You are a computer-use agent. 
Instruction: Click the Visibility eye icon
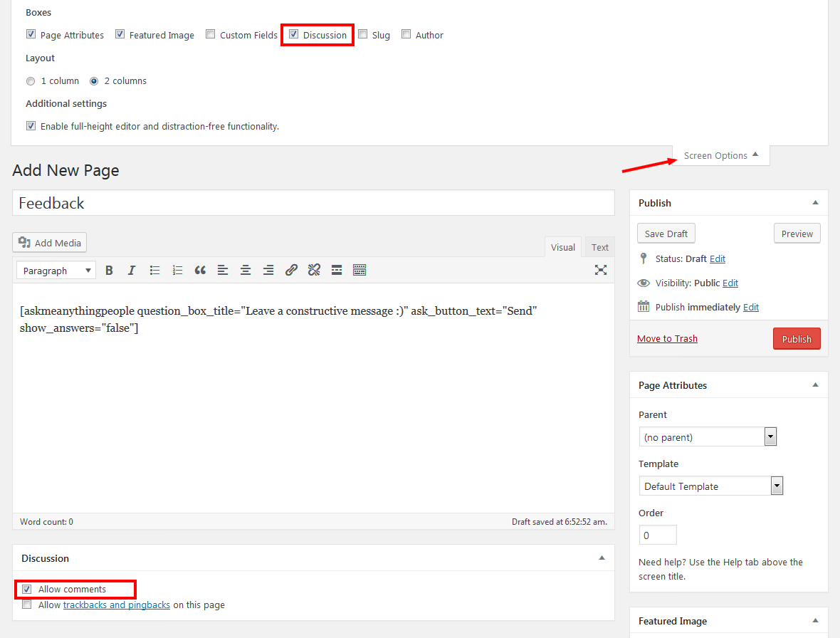pos(644,283)
